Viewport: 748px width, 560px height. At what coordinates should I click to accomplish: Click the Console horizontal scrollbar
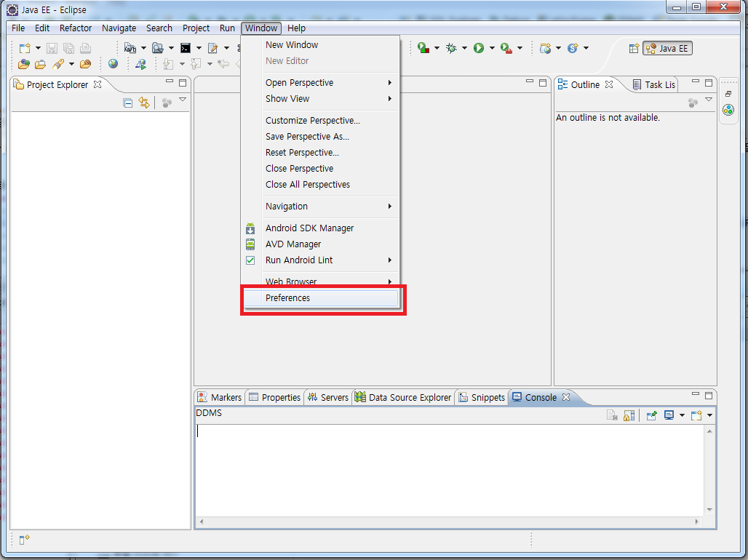click(450, 521)
